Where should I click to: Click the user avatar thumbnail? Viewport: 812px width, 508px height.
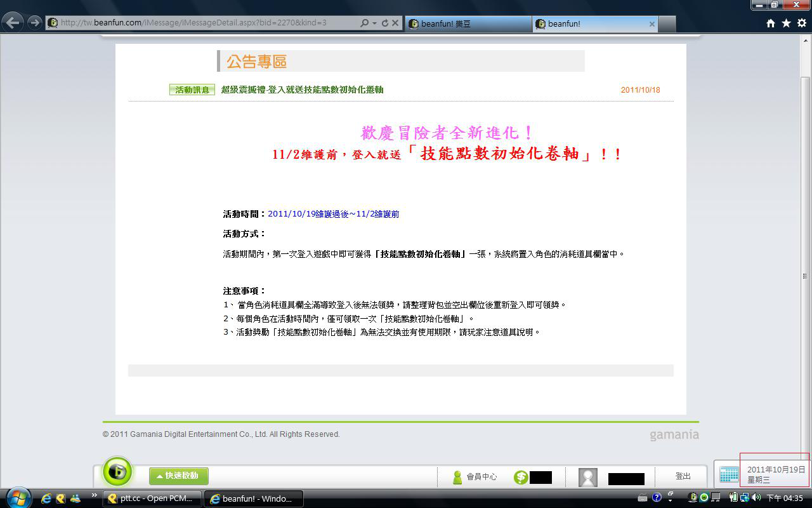click(588, 478)
